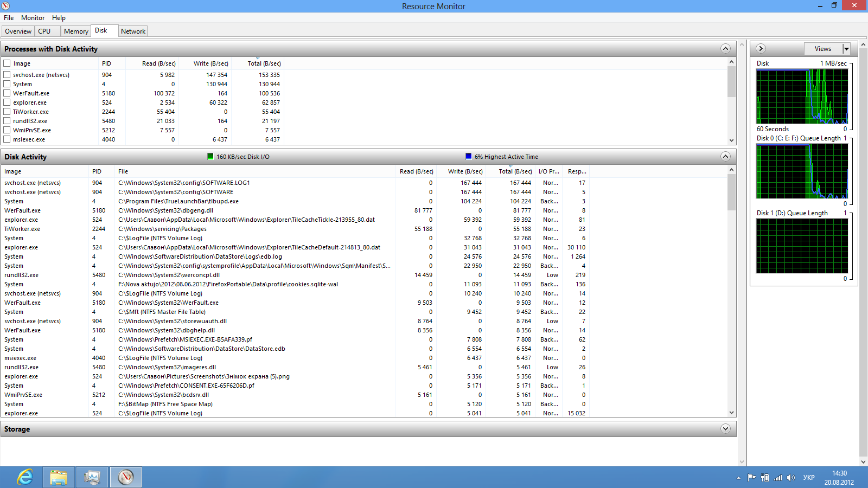This screenshot has height=488, width=868.
Task: Click the volume speaker tray icon
Action: (x=791, y=478)
